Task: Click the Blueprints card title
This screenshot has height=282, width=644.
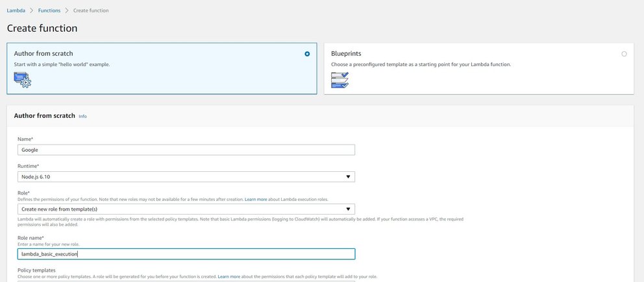Action: click(x=347, y=54)
